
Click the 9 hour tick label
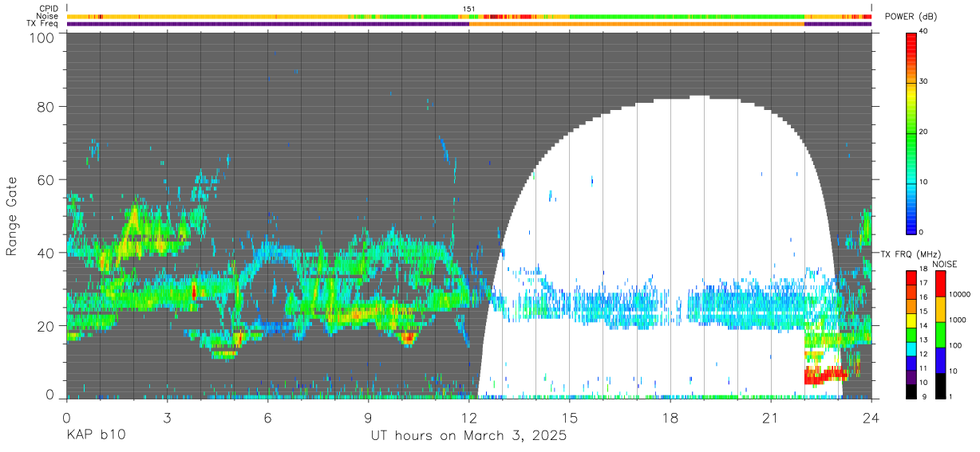click(x=368, y=418)
